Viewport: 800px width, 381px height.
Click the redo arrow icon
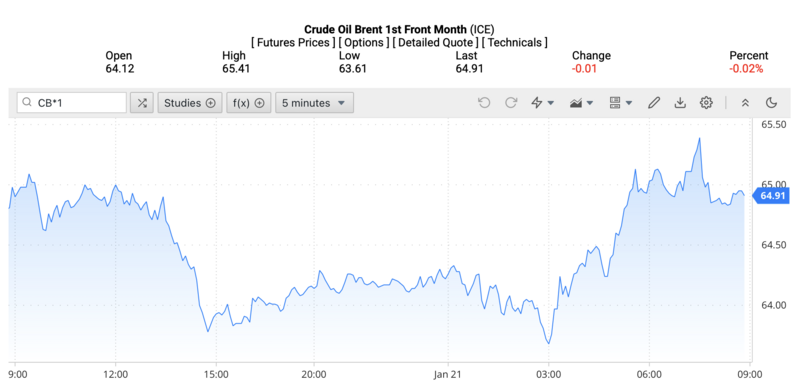point(511,103)
